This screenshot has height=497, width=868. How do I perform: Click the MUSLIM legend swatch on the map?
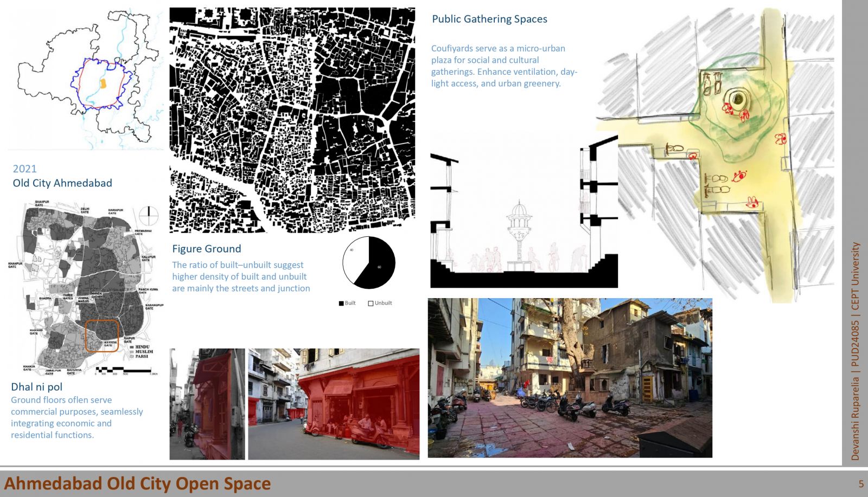pyautogui.click(x=132, y=352)
